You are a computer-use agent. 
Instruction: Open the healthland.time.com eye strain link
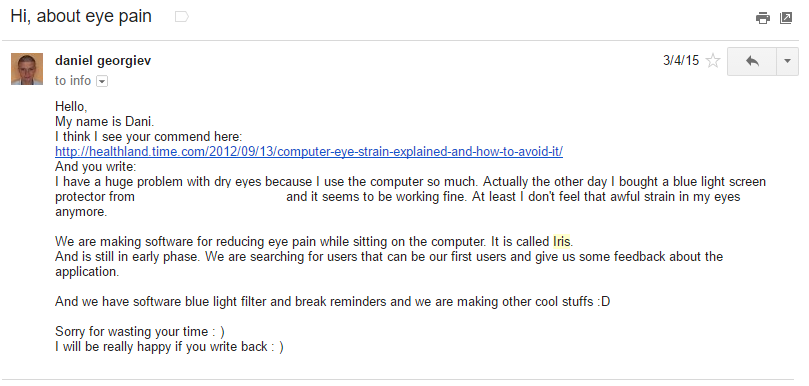pos(309,152)
